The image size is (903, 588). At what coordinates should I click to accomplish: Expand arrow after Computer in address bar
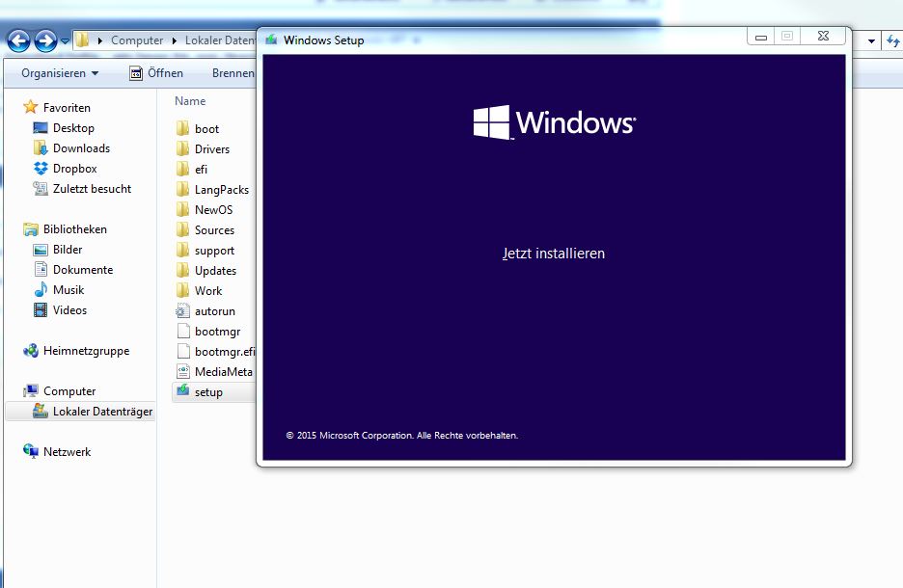click(x=174, y=40)
